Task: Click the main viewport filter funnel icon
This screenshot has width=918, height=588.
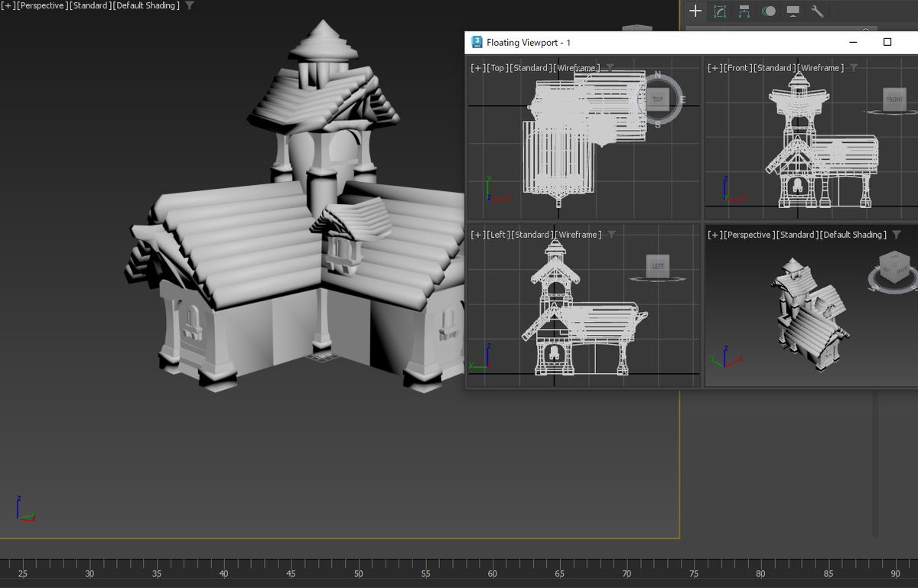Action: [190, 5]
